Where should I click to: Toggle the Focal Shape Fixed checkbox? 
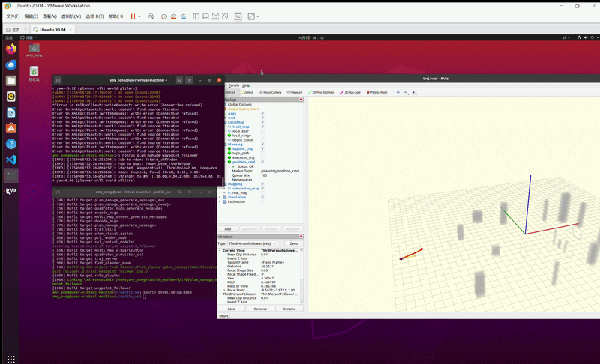(x=262, y=274)
